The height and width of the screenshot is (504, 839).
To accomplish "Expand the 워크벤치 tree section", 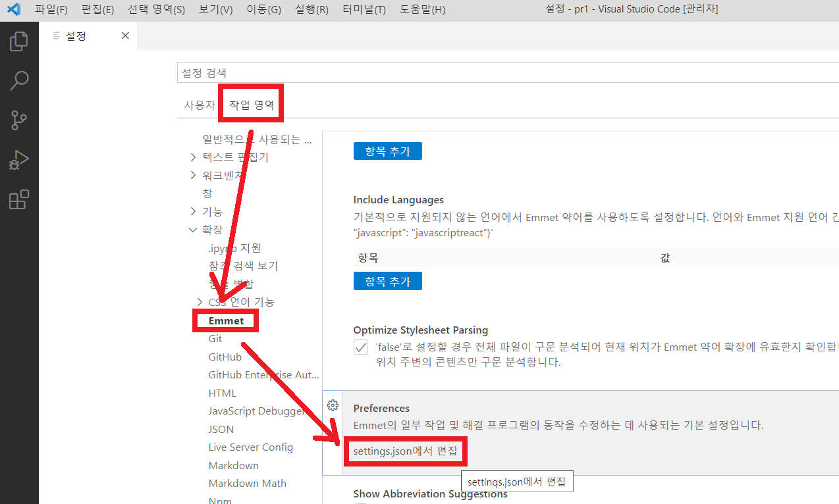I will [193, 175].
